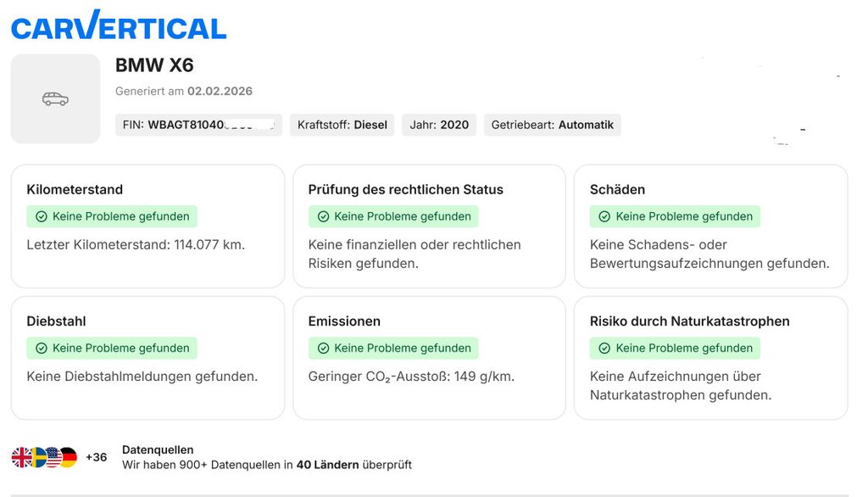Click the Naturkatastrophen risk checkmark icon
This screenshot has width=868, height=497.
tap(604, 348)
